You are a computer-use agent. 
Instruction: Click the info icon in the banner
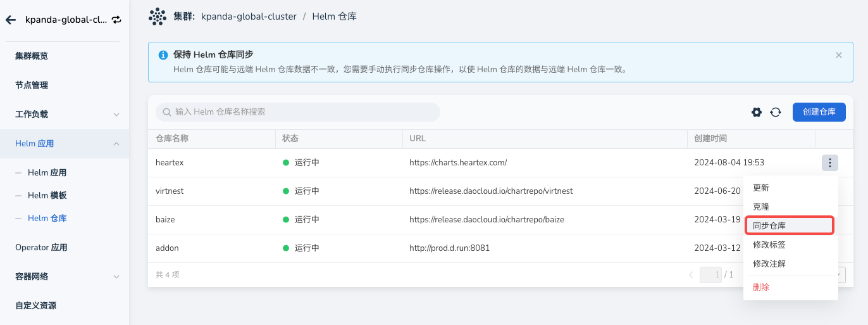163,55
